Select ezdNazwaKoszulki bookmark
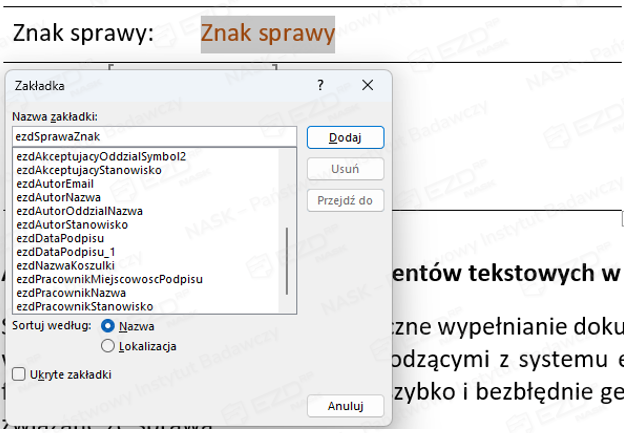 tap(66, 266)
